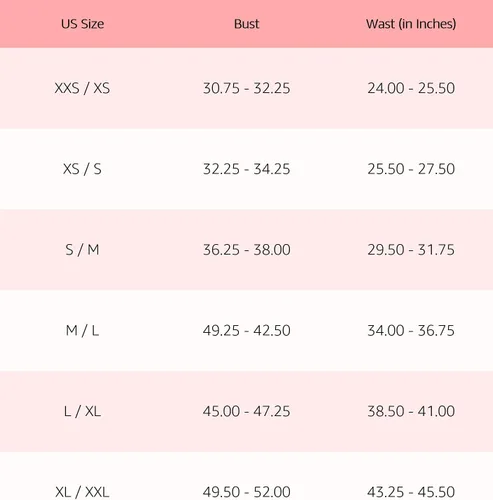Click waist value 24.00 - 25.50
The image size is (493, 500).
pos(411,88)
